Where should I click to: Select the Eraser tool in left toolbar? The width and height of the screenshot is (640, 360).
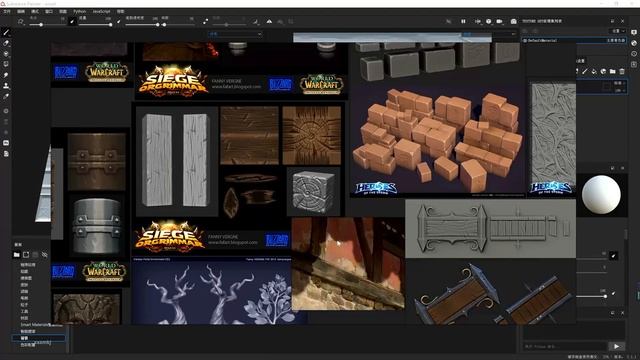pos(6,43)
